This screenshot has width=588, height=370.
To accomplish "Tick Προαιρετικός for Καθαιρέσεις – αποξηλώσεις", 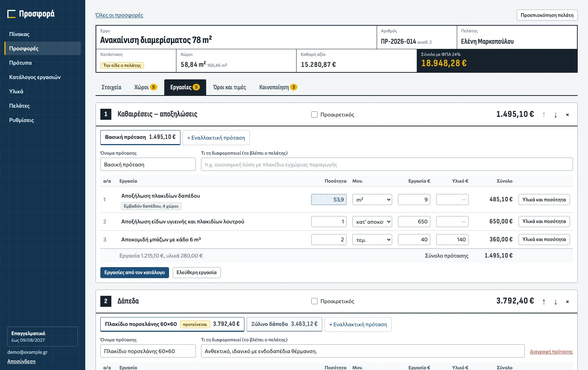I will tap(314, 115).
